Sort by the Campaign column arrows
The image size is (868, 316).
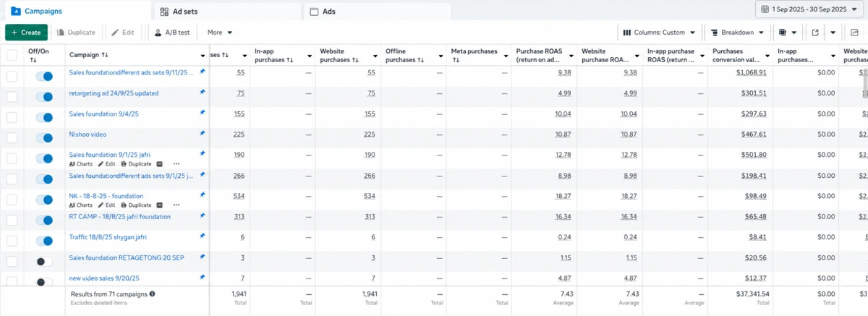click(105, 55)
